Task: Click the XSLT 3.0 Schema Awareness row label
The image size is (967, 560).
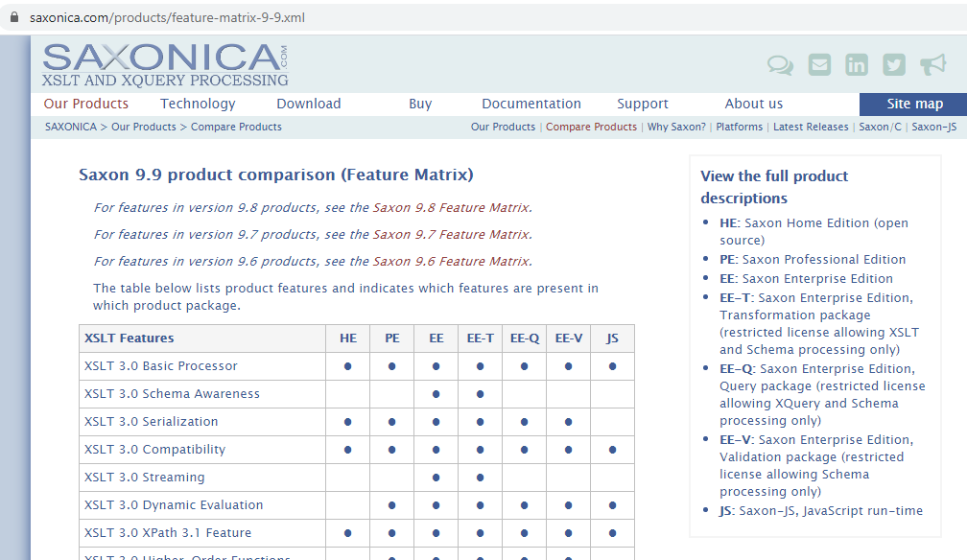Action: [x=172, y=394]
